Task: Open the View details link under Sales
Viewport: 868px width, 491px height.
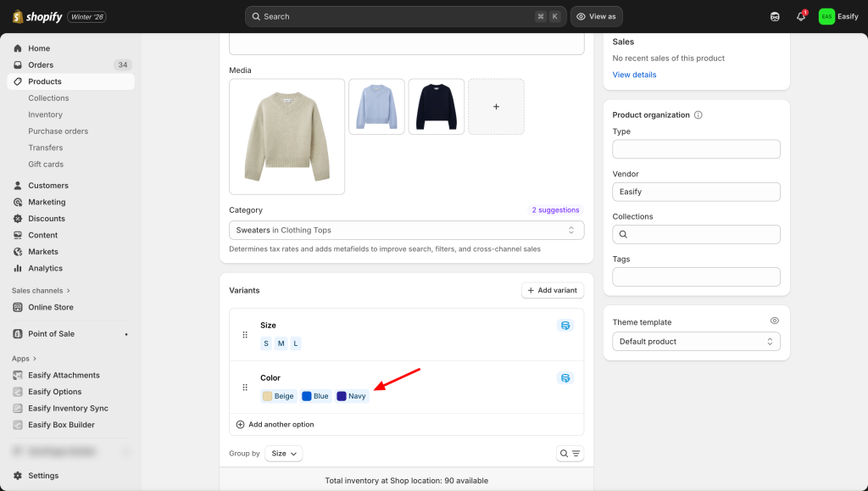Action: [634, 75]
